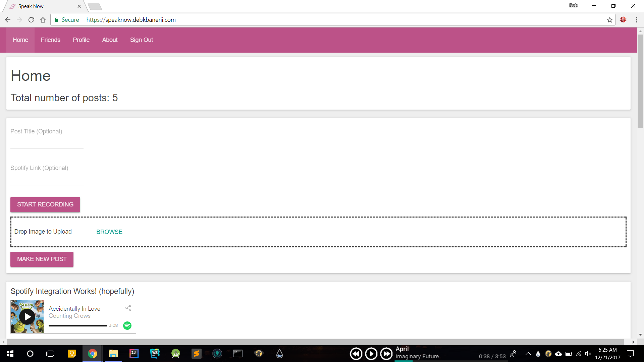This screenshot has width=644, height=362.
Task: Open File Explorer from taskbar
Action: coord(113,354)
